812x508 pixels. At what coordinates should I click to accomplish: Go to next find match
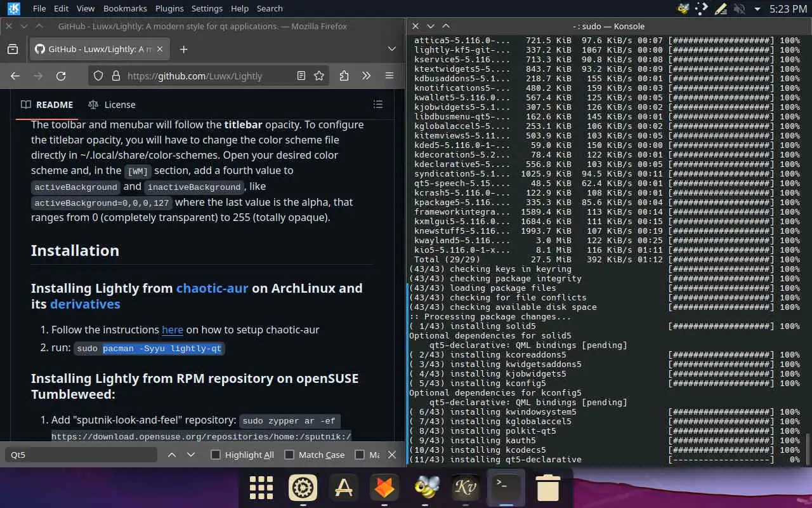tap(191, 455)
